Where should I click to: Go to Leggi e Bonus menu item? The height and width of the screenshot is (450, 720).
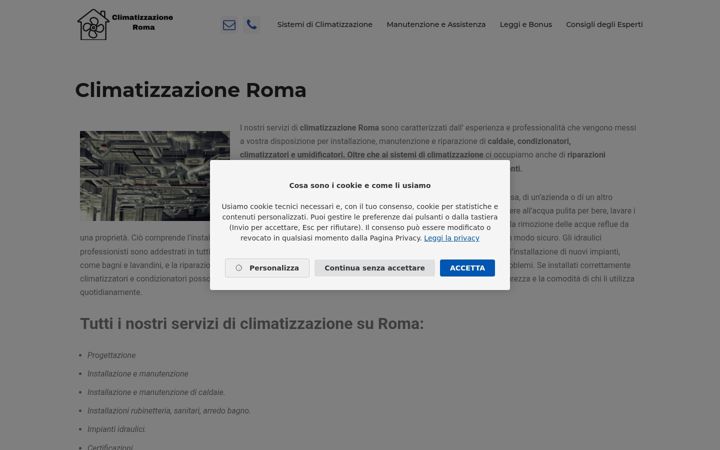click(x=526, y=24)
